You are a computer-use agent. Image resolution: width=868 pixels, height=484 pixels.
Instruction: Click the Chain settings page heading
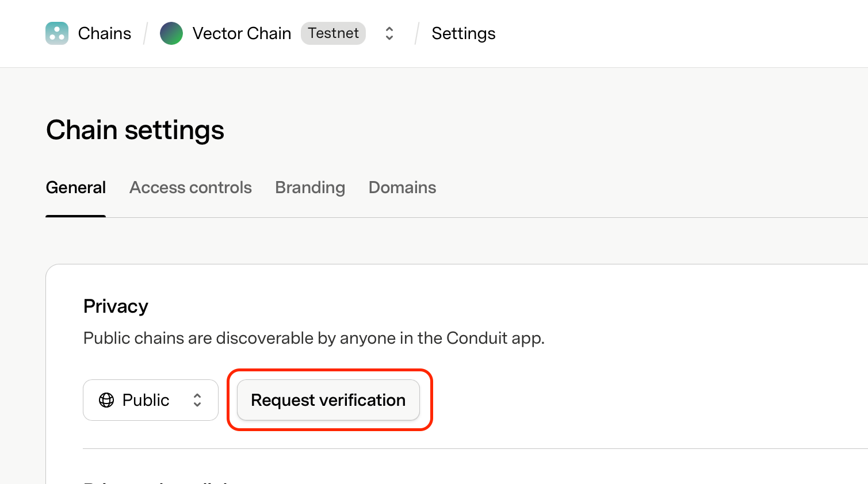click(x=135, y=130)
